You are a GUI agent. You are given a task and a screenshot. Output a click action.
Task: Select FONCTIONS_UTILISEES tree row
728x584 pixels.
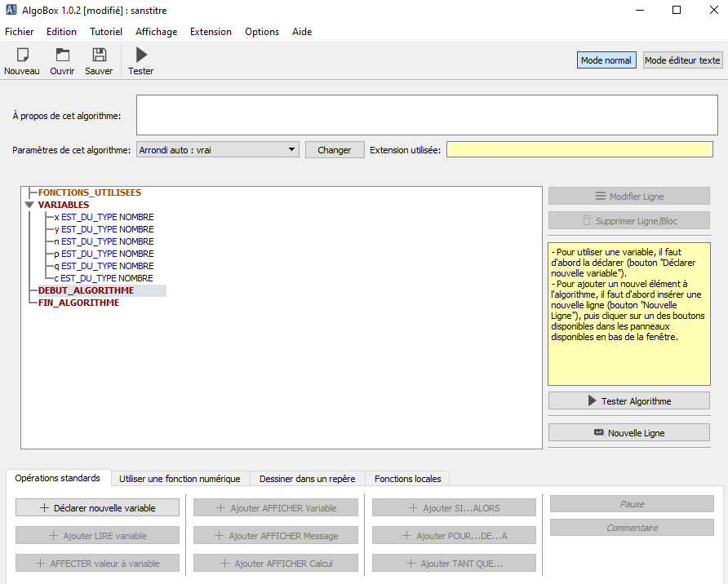click(x=90, y=192)
